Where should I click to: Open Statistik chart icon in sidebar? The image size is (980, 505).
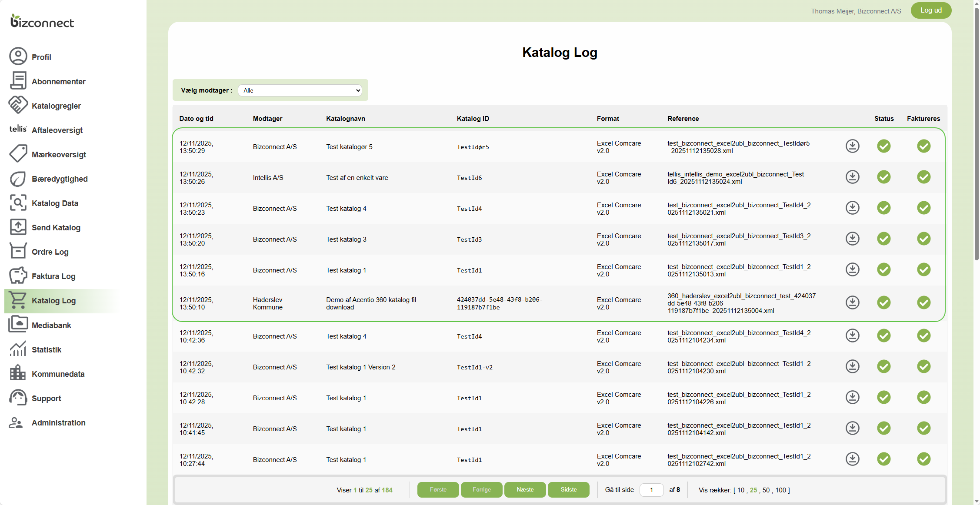[18, 349]
